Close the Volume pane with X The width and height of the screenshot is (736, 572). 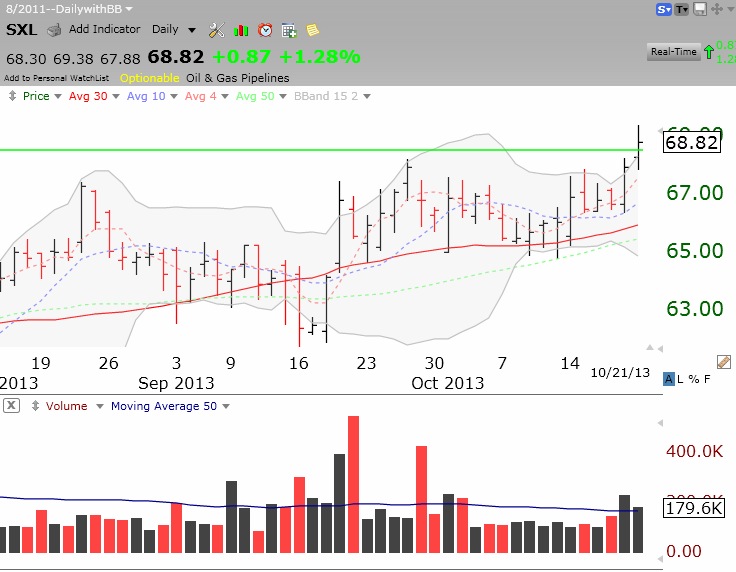coord(10,406)
